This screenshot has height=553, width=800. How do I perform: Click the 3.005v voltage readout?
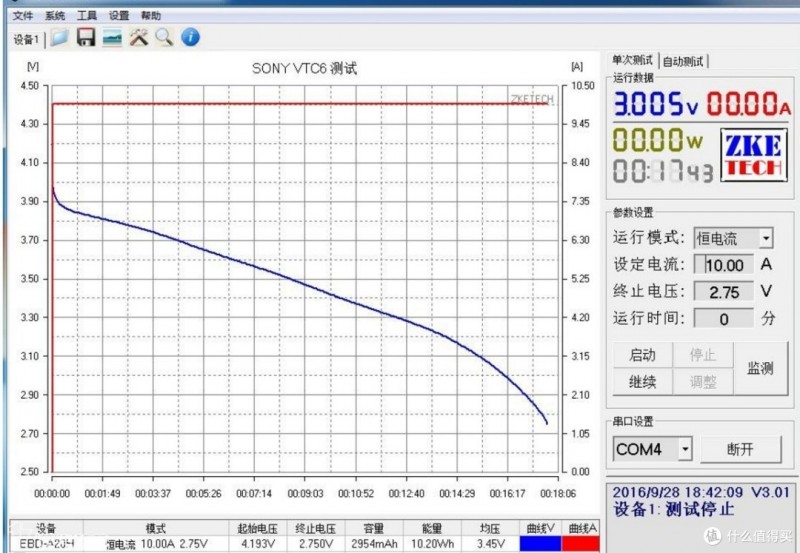point(656,104)
